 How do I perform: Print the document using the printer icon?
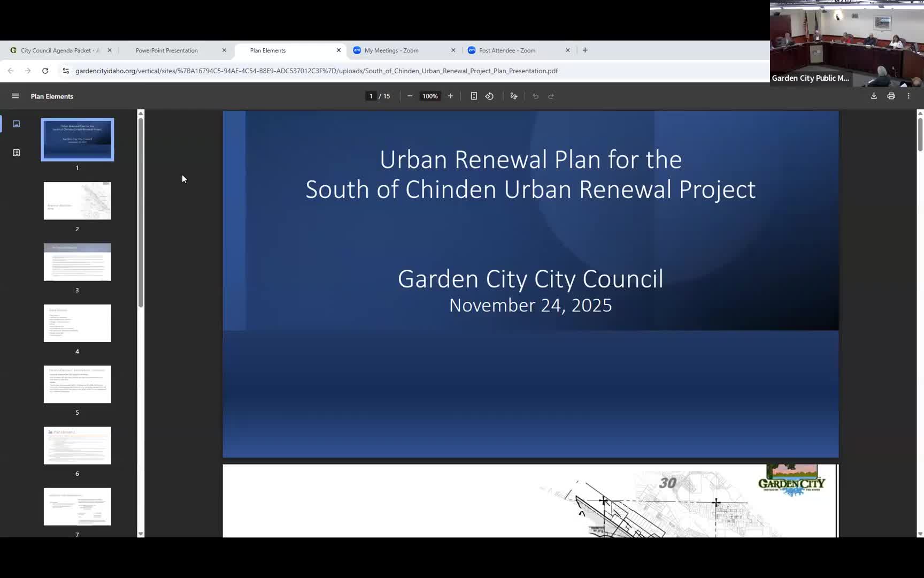click(891, 96)
